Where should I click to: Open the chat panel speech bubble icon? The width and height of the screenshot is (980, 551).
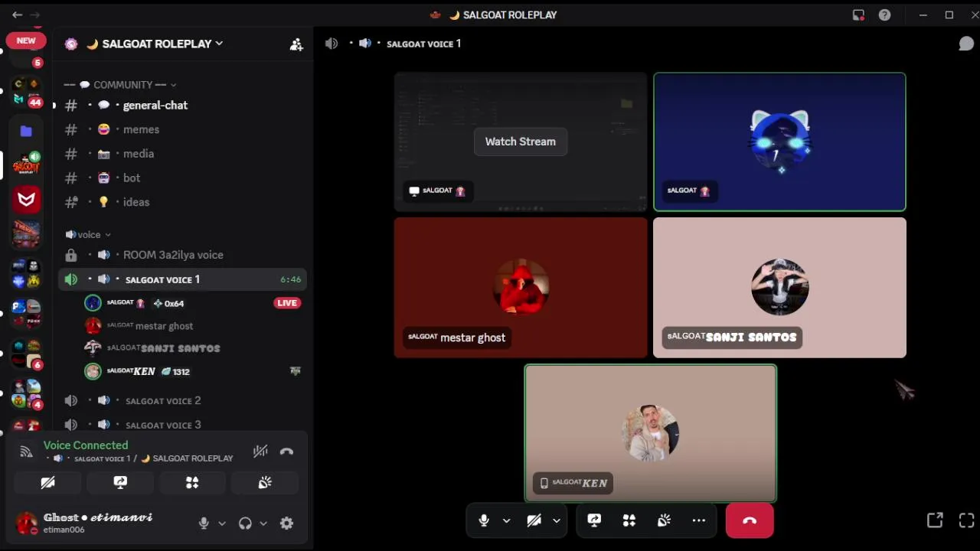pos(966,44)
